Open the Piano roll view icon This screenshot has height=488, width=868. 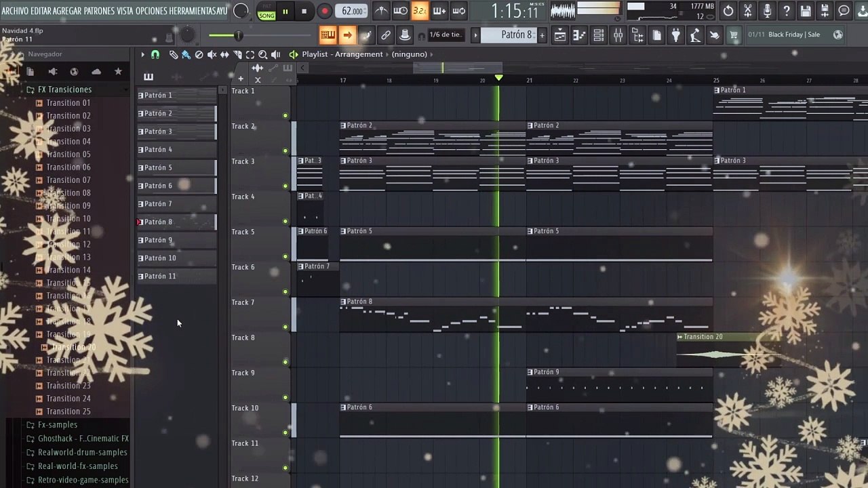[579, 35]
